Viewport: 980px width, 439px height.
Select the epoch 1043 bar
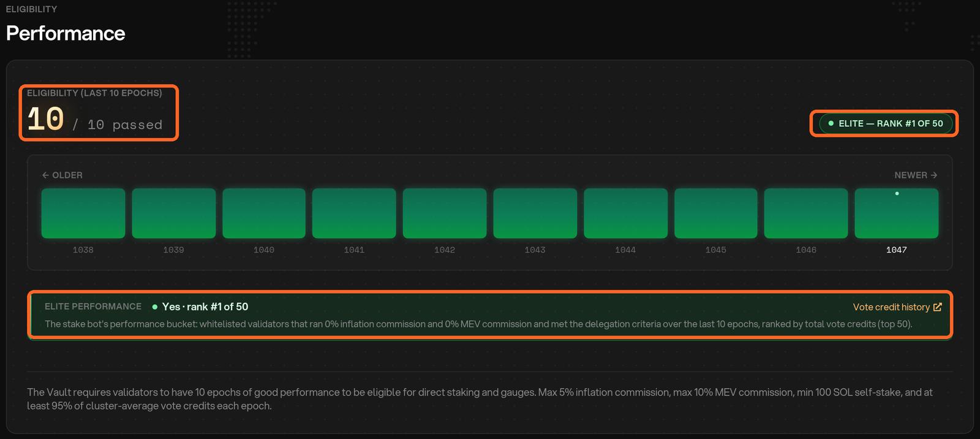(x=535, y=213)
